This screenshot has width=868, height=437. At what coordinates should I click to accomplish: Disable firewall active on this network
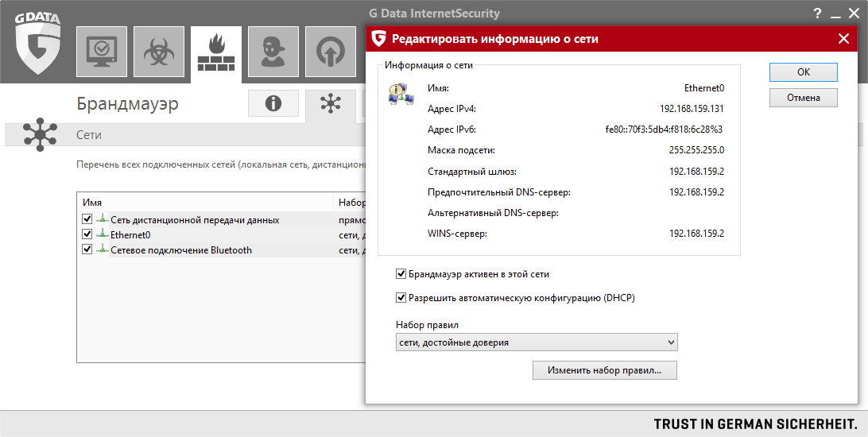tap(401, 274)
